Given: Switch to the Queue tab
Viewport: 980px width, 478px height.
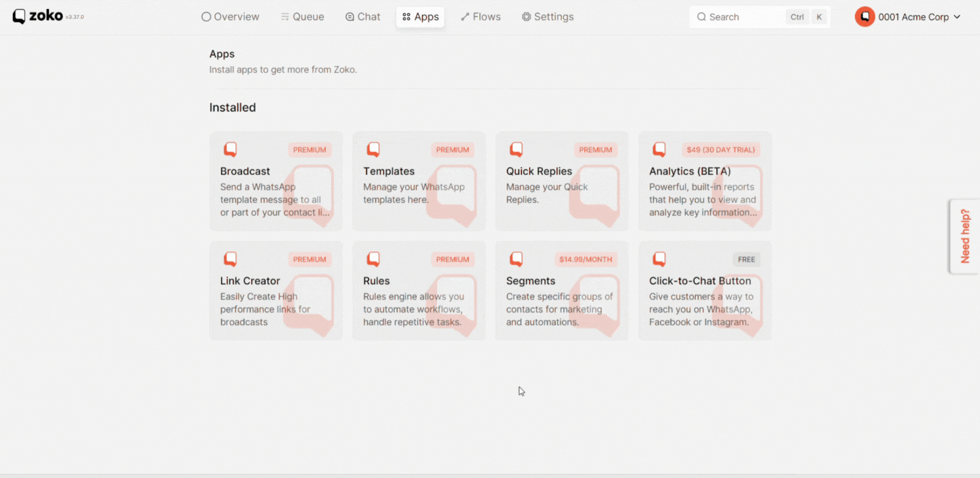Looking at the screenshot, I should point(303,17).
